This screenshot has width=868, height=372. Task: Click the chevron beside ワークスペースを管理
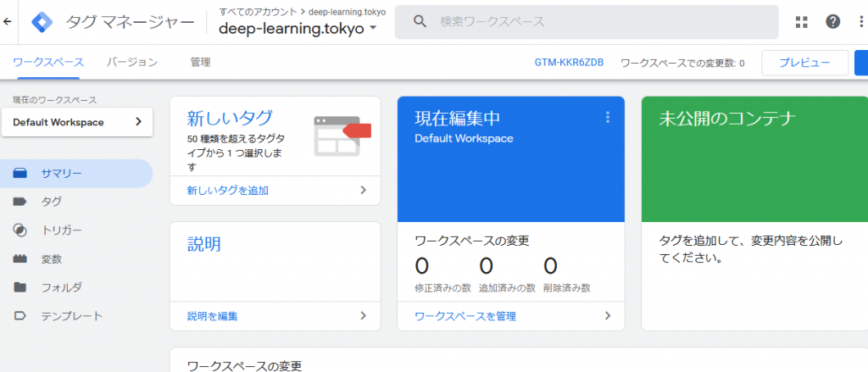click(x=608, y=316)
